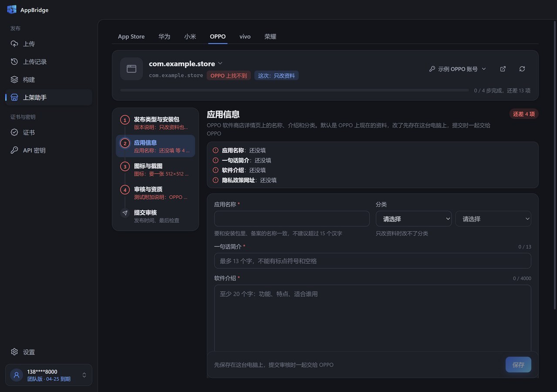Open the 上传 upload page
557x392 pixels.
click(49, 44)
